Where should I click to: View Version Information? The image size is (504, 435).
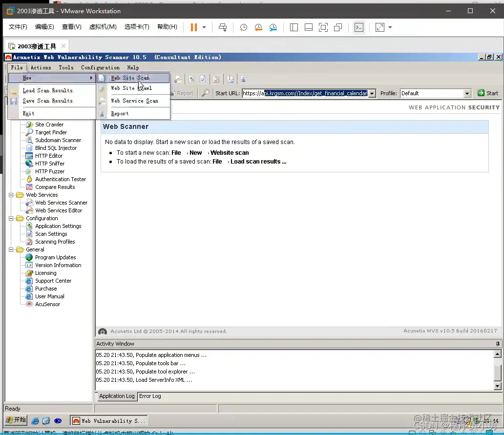[58, 265]
